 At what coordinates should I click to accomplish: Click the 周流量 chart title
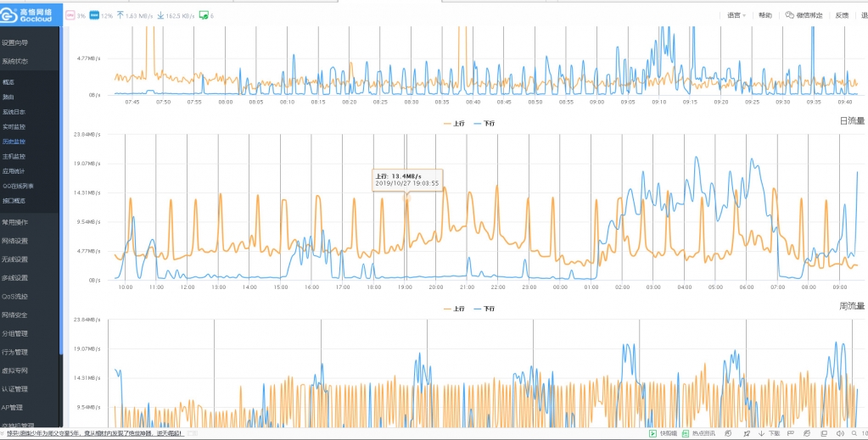tap(852, 306)
